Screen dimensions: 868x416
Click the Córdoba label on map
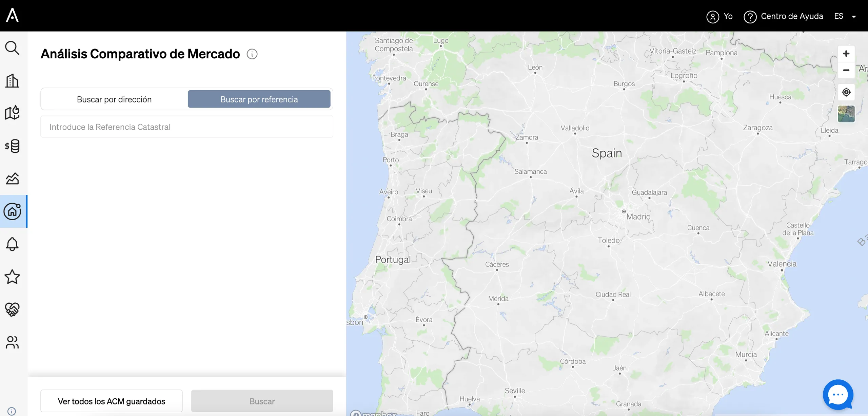573,361
